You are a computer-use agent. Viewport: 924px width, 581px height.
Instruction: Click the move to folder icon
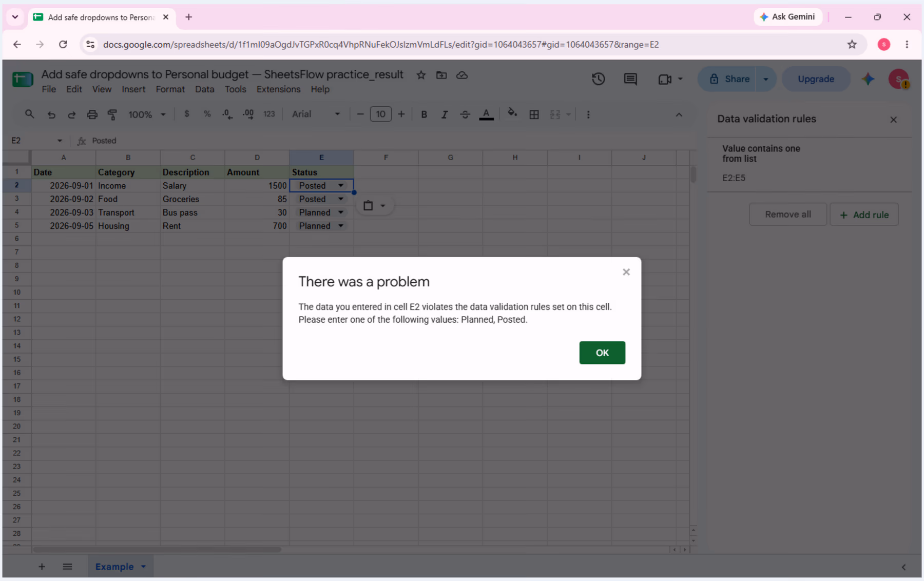pyautogui.click(x=441, y=75)
